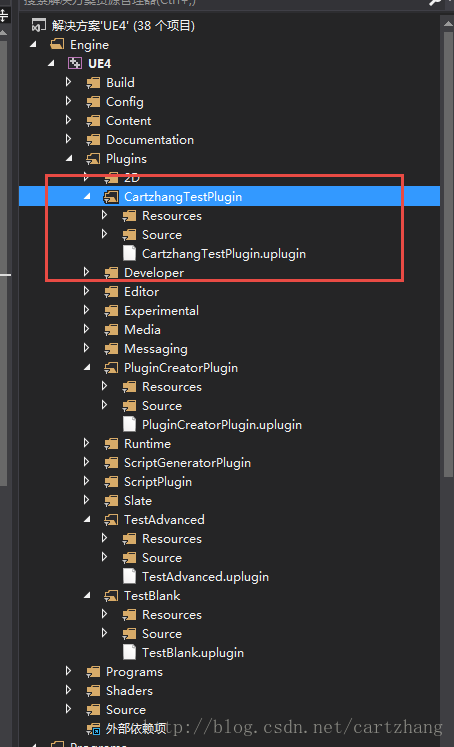Click the PluginCreatorPlugin.uplugin file icon
454x747 pixels.
tap(129, 424)
